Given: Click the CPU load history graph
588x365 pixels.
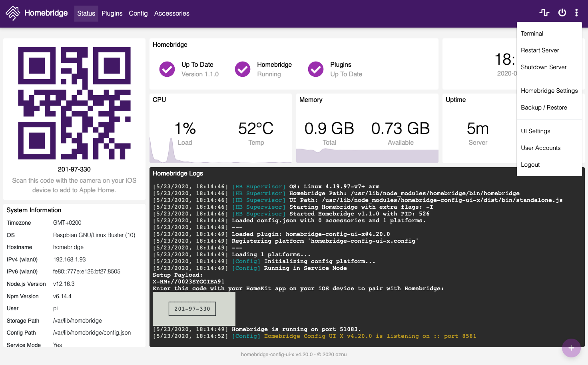Looking at the screenshot, I should pos(221,150).
